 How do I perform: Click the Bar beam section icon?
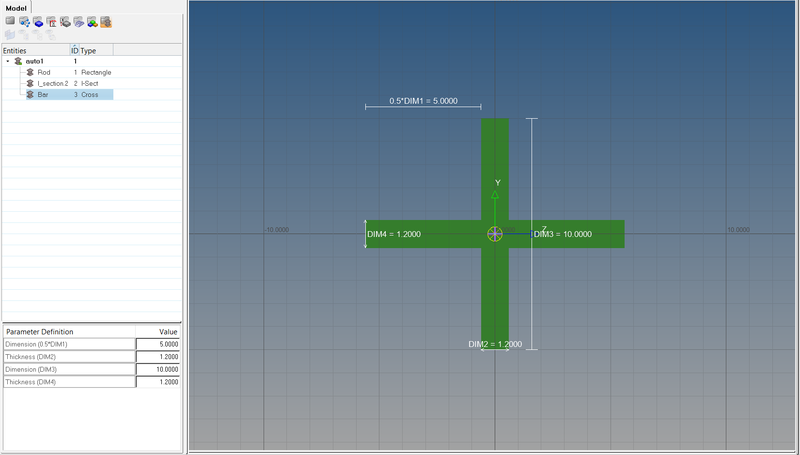click(x=30, y=94)
